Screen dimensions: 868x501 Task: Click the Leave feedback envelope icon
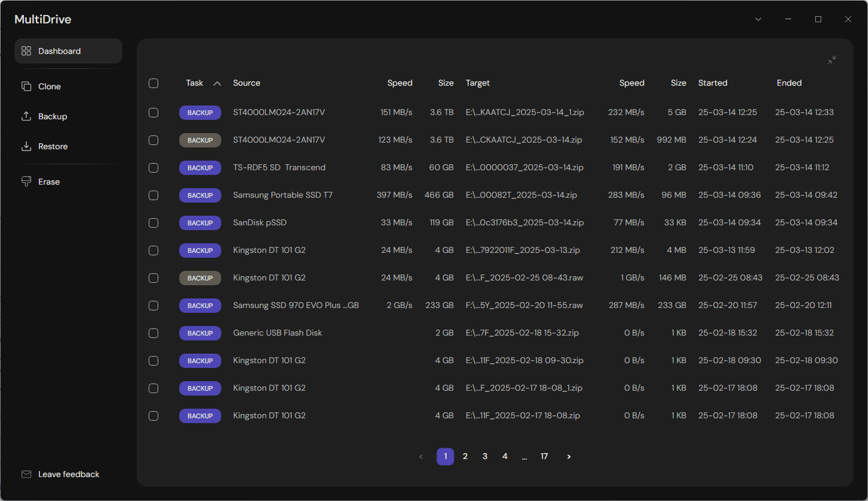click(26, 474)
